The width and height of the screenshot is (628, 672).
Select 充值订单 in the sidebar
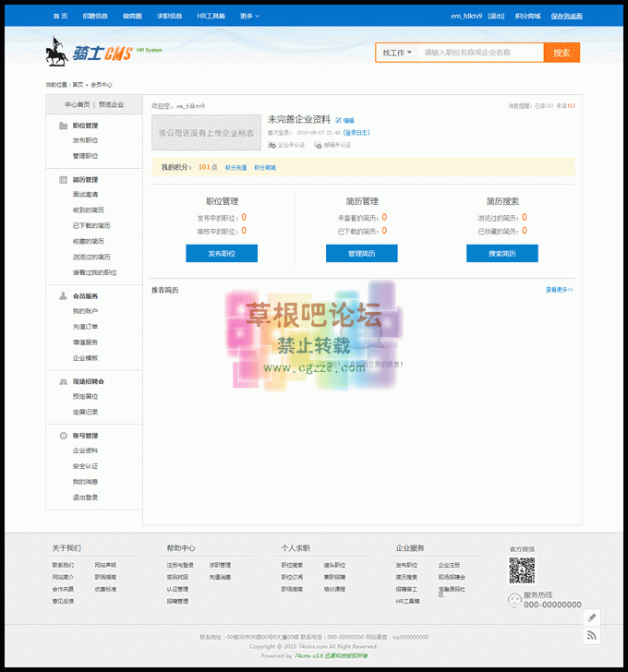[85, 327]
